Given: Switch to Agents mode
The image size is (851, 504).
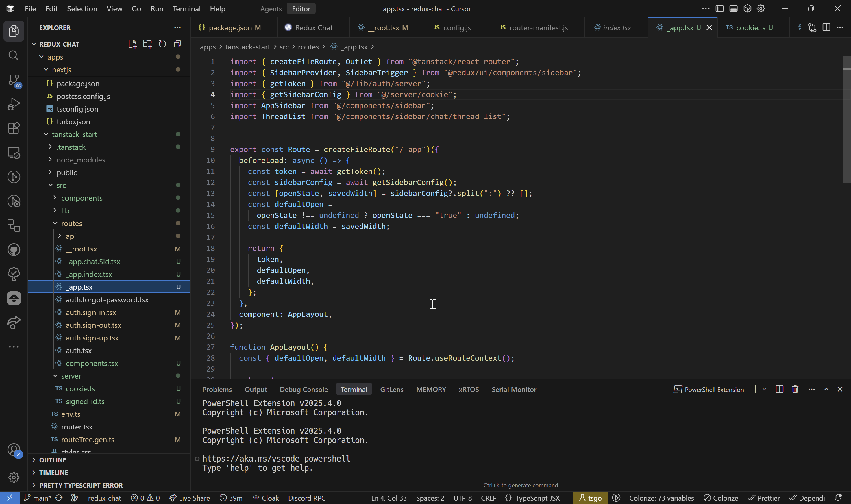Looking at the screenshot, I should (x=271, y=9).
